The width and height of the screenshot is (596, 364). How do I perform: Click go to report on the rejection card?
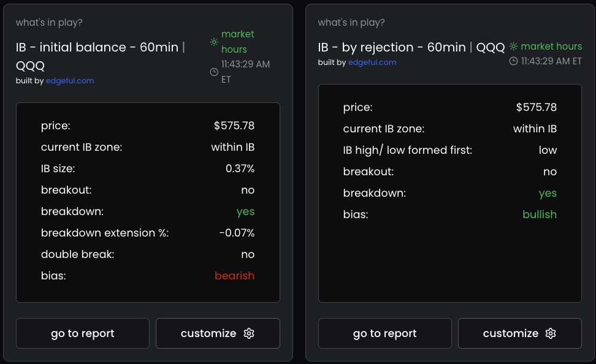coord(384,333)
